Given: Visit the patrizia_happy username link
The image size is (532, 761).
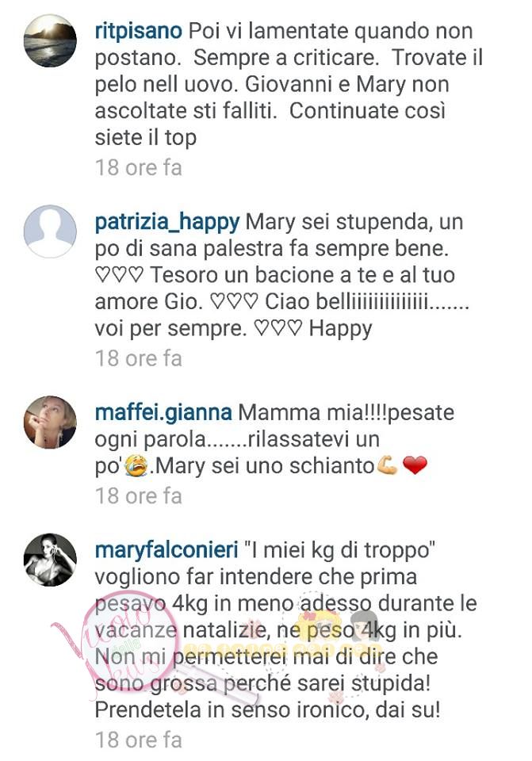Looking at the screenshot, I should point(167,223).
